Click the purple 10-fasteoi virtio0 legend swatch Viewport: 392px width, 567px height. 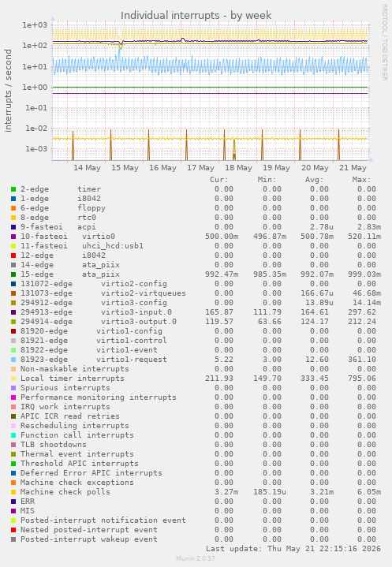click(x=13, y=237)
